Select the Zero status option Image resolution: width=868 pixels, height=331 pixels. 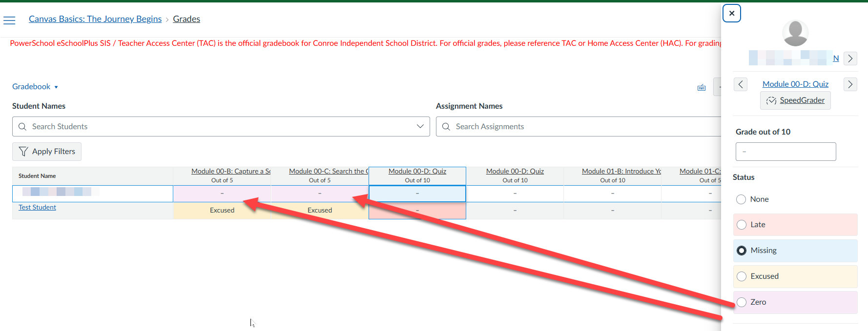click(742, 302)
